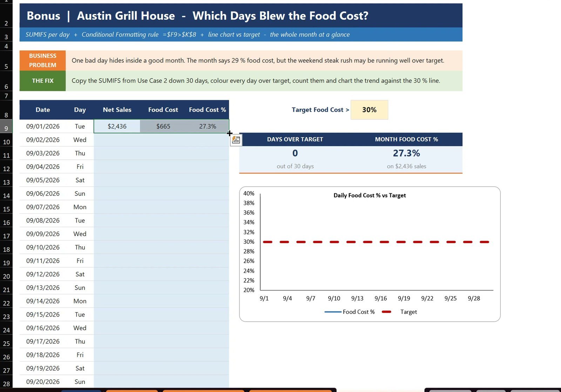Click the 40% label on chart vertical axis

pos(249,193)
